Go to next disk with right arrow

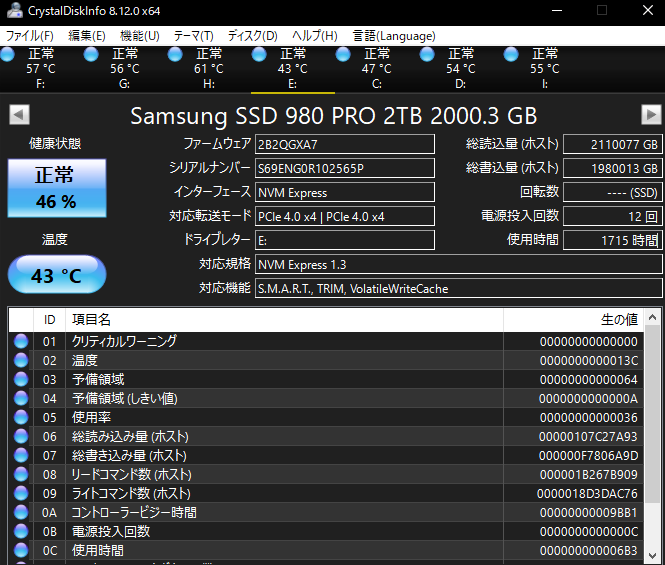[x=651, y=115]
